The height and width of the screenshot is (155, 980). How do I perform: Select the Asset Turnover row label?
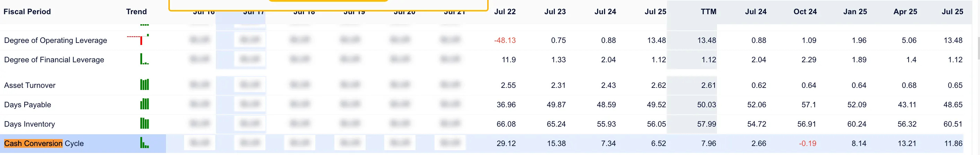(30, 85)
